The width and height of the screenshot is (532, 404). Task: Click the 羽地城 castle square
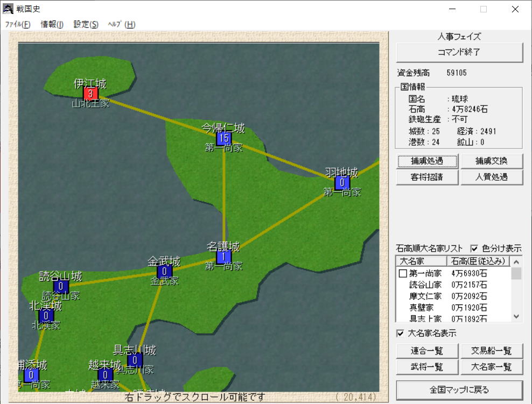click(x=342, y=183)
